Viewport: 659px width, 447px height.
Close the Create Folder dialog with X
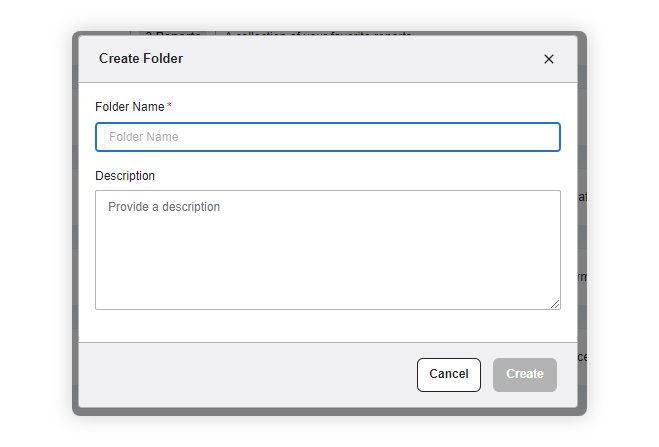coord(548,59)
